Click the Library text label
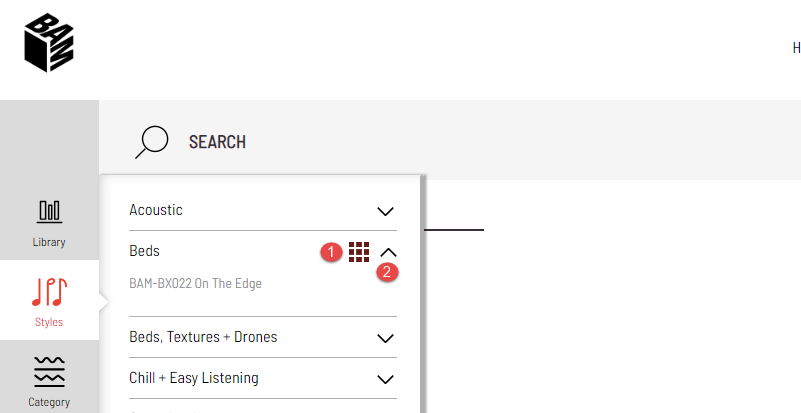 49,242
